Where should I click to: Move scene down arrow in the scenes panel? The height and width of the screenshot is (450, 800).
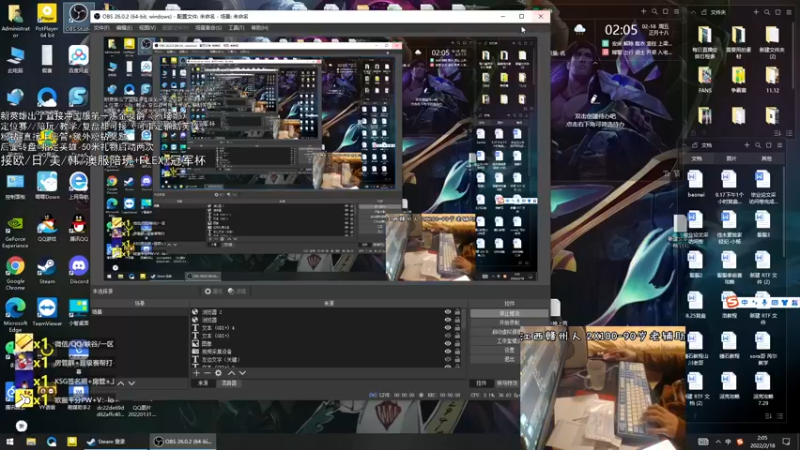tap(132, 383)
